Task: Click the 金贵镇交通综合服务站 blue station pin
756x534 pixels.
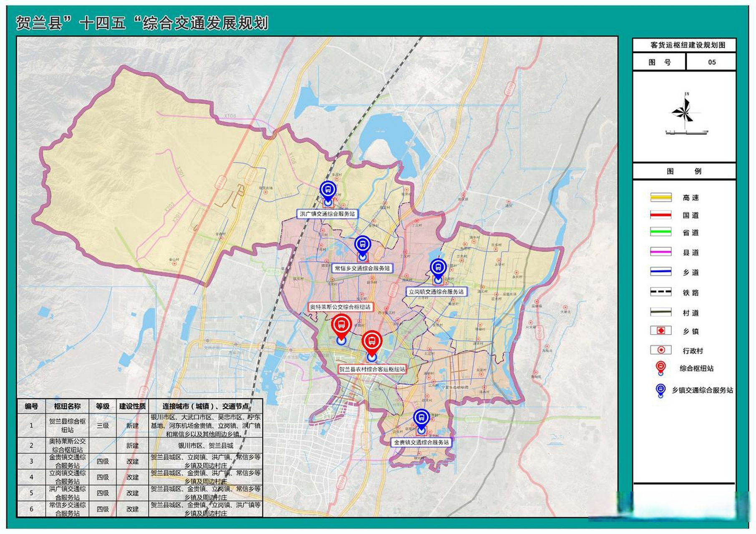Action: tap(421, 421)
